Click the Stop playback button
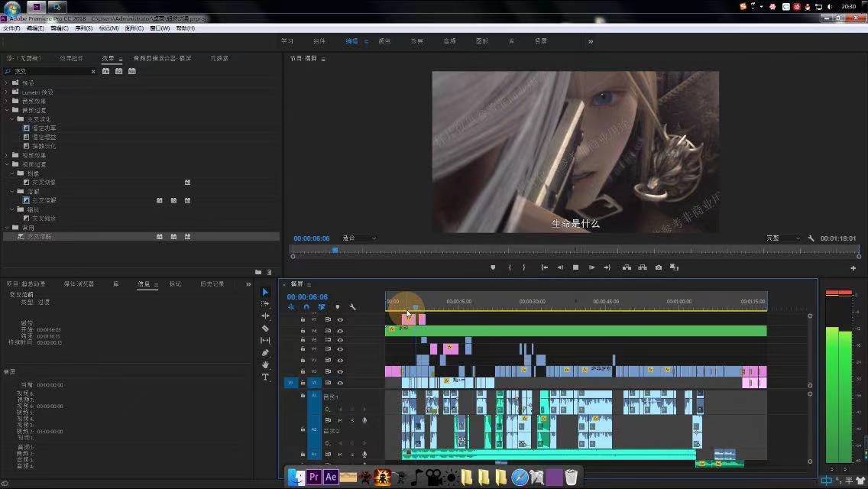This screenshot has width=868, height=489. 575,267
